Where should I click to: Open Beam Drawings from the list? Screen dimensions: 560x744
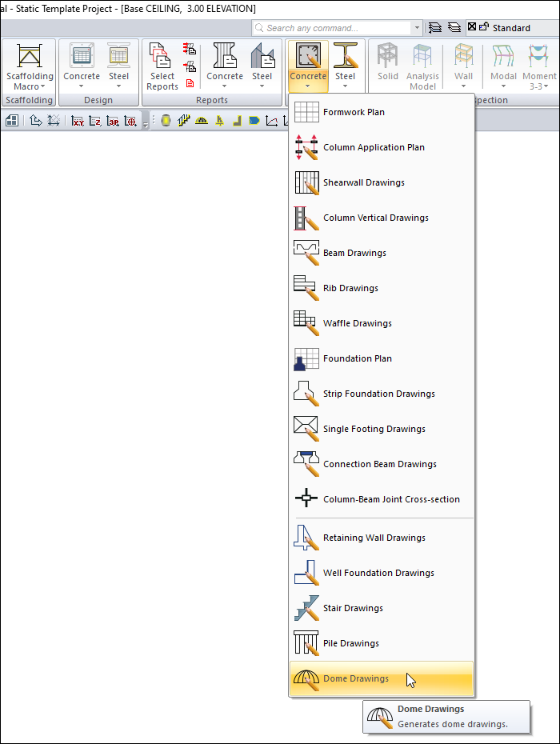(x=381, y=253)
